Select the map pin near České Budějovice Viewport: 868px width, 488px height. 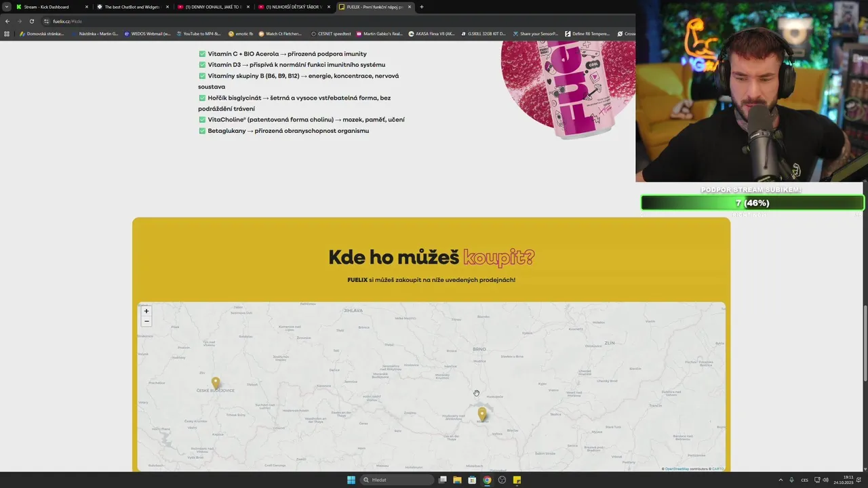coord(216,383)
